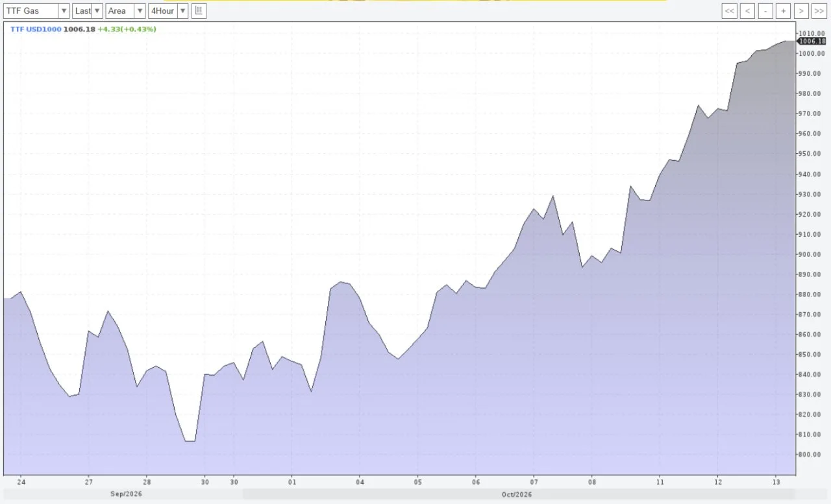
Task: Click the 13 date label on axis
Action: coord(775,482)
